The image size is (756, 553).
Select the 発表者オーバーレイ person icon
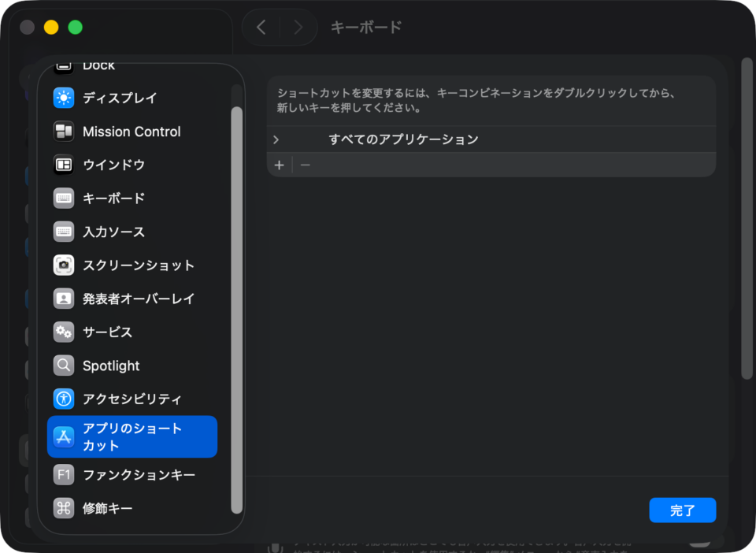pyautogui.click(x=64, y=299)
